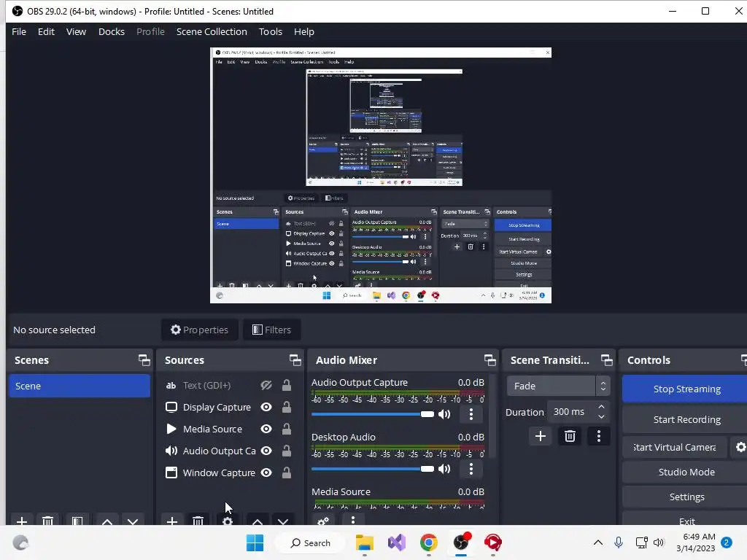
Task: Unlock the Display Capture source
Action: [286, 407]
